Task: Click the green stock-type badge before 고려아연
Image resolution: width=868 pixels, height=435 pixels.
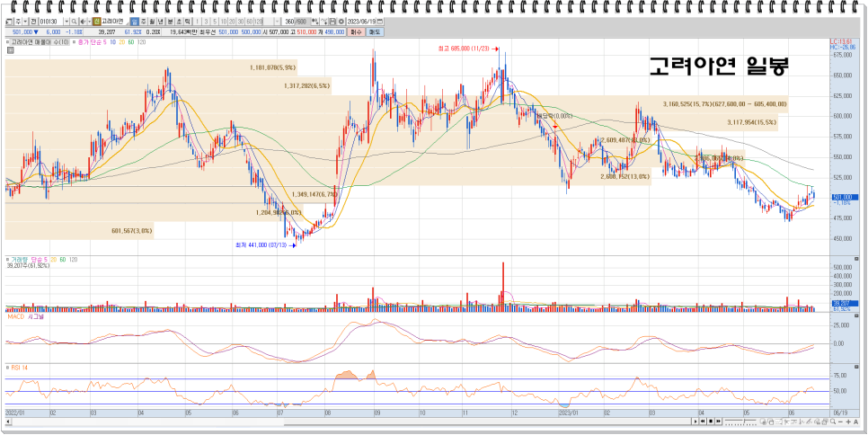Action: coord(97,22)
